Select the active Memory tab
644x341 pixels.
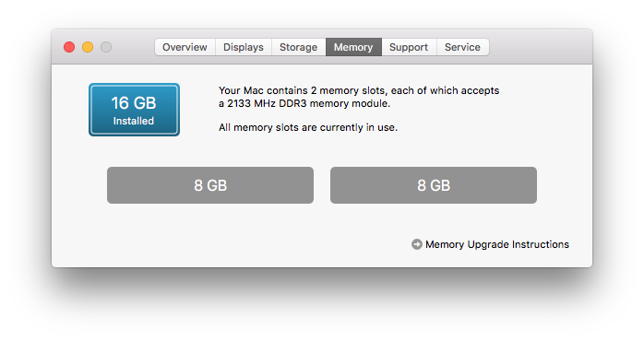[x=353, y=47]
